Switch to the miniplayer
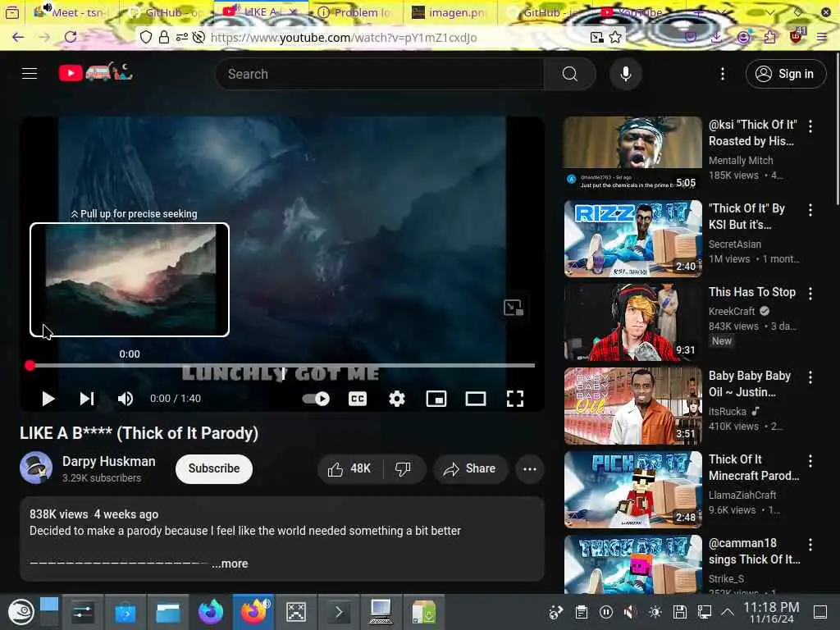 (436, 399)
